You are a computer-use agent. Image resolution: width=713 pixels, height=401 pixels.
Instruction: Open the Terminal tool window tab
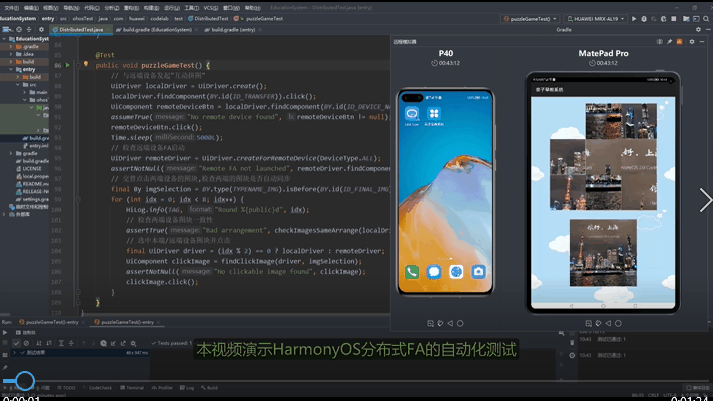[x=132, y=388]
